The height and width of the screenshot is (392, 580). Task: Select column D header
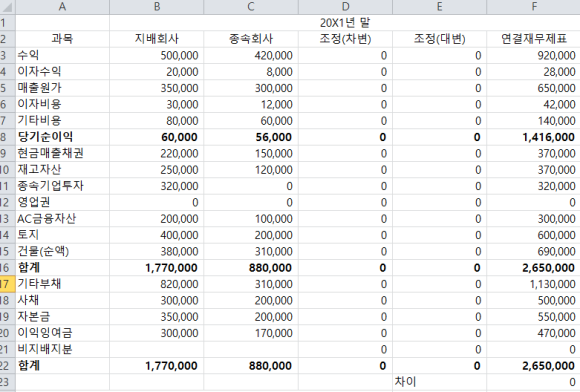coord(345,7)
